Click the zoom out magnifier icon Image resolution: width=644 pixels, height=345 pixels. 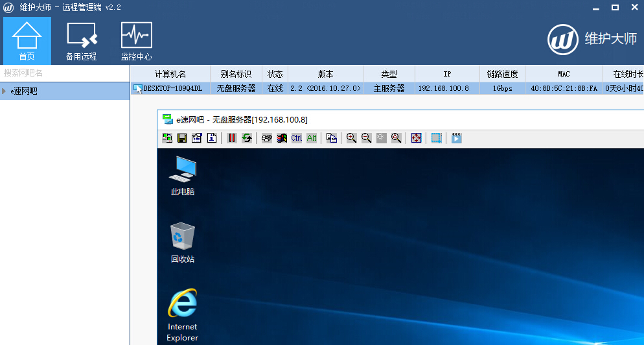tap(366, 138)
